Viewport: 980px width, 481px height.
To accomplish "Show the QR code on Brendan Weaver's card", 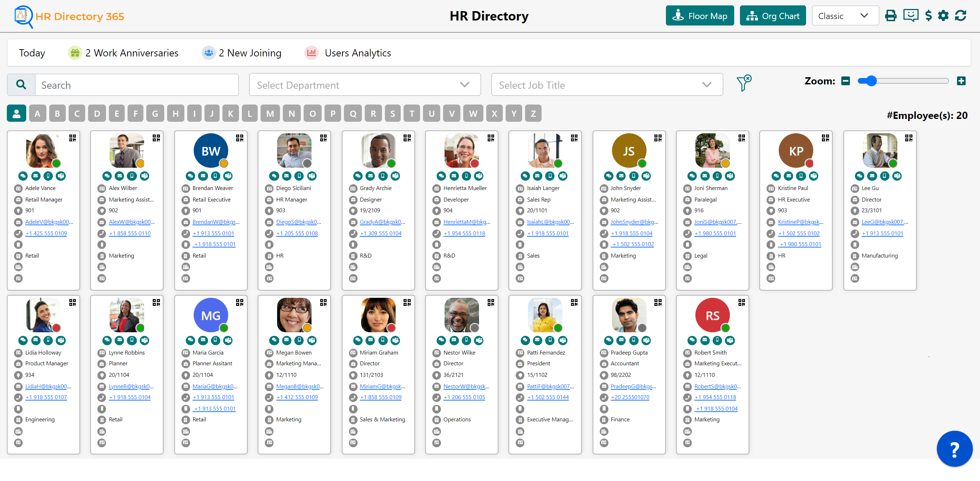I will (240, 138).
